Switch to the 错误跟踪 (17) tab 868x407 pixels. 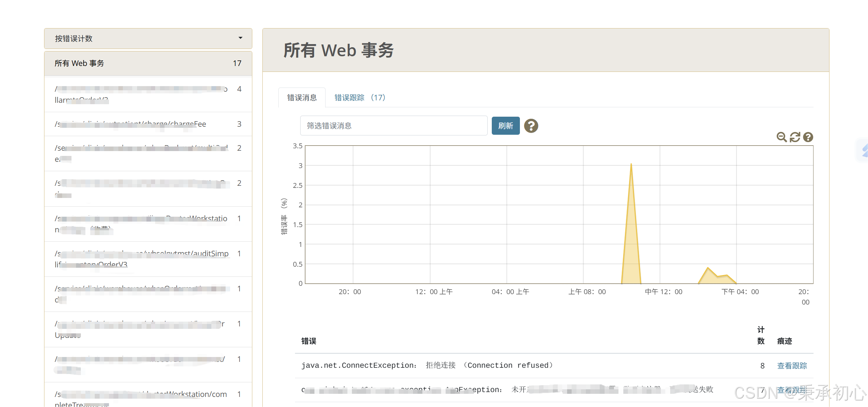(x=360, y=98)
